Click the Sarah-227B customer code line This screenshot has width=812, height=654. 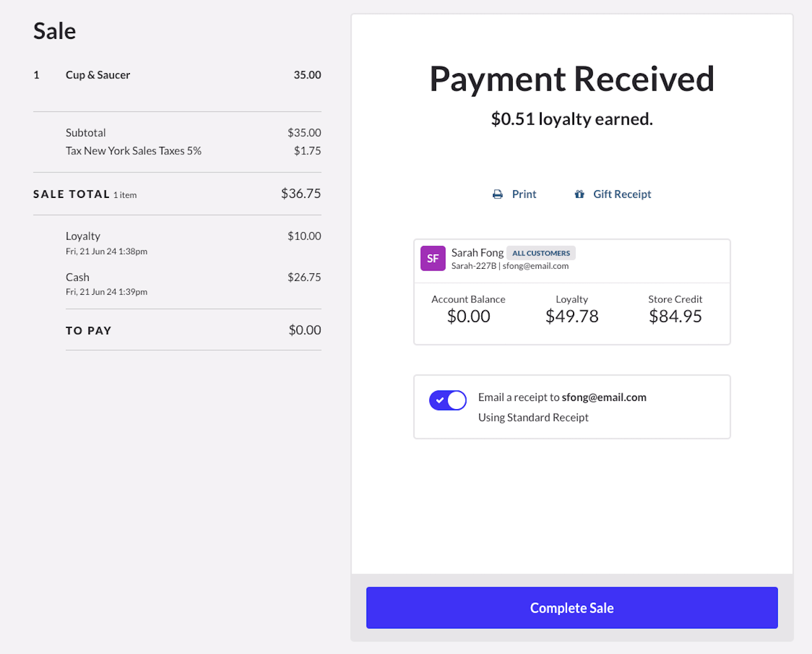pos(474,266)
